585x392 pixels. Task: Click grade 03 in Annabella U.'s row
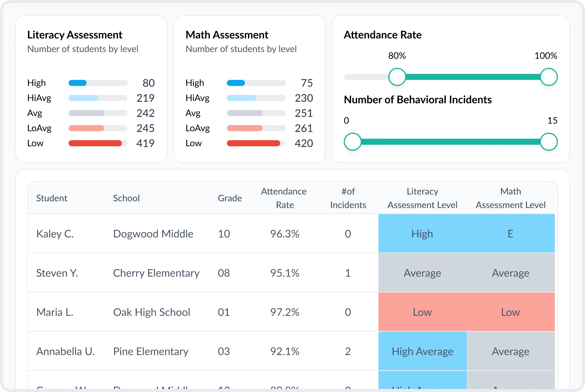pos(224,352)
